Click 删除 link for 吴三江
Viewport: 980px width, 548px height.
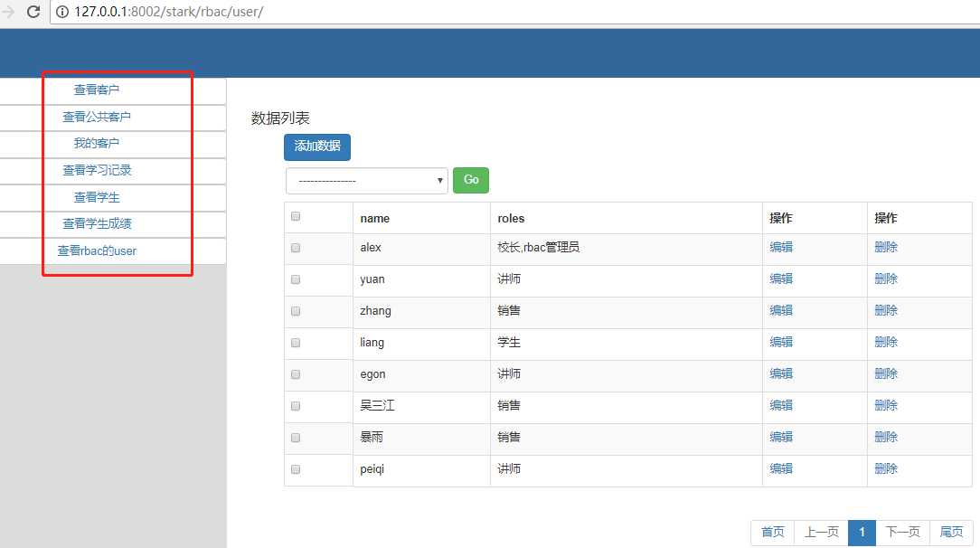[886, 405]
